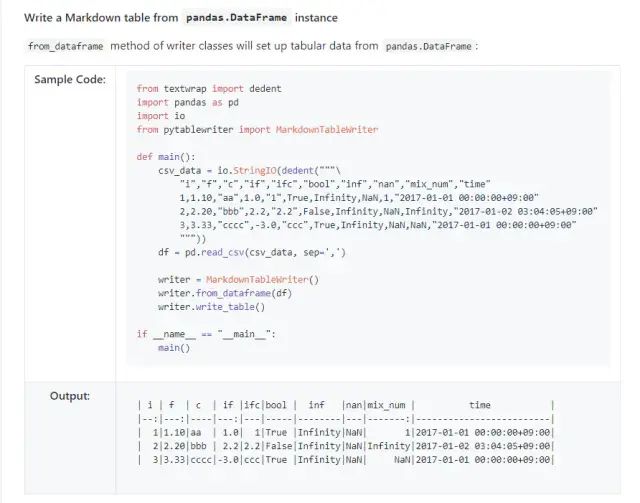This screenshot has height=503, width=640.
Task: Click the 'import io' code line
Action: (x=160, y=116)
